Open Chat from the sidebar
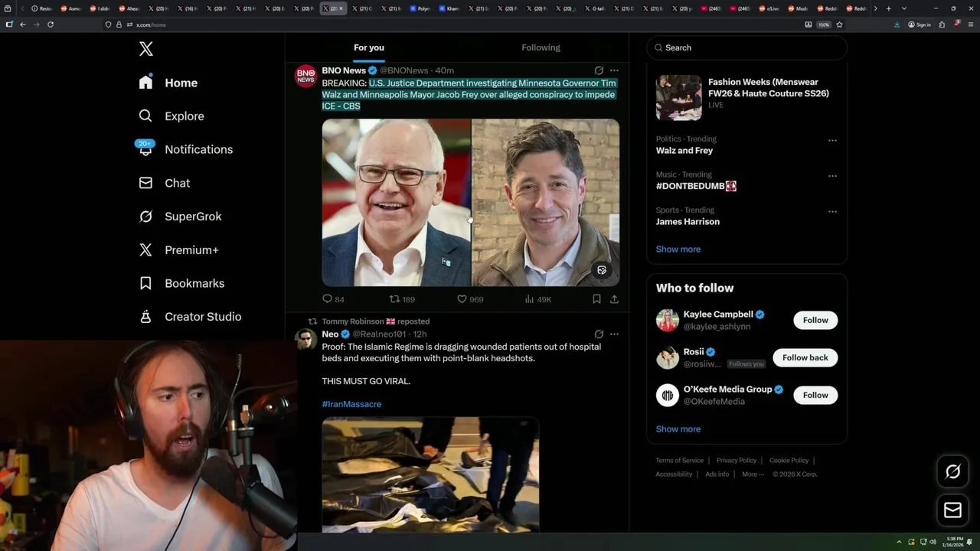 [165, 183]
